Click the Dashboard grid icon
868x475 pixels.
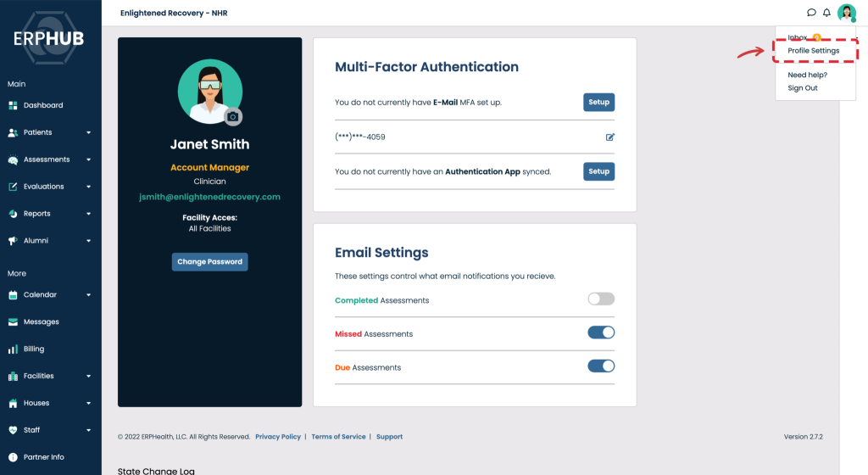pyautogui.click(x=13, y=105)
